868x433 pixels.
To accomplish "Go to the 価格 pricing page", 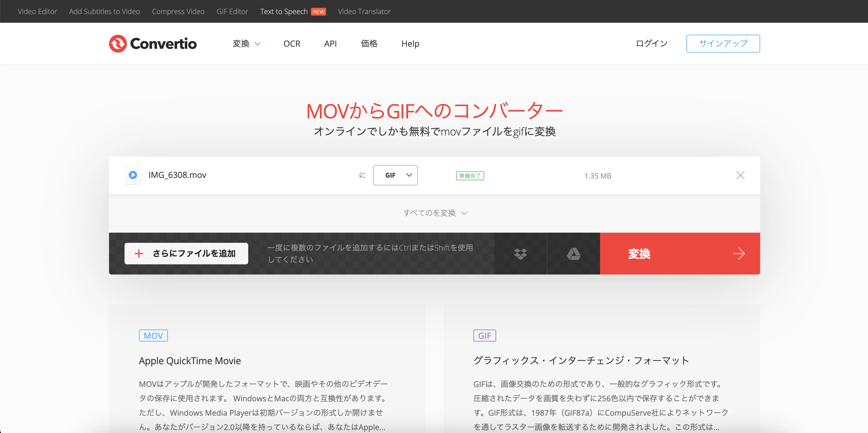I will pyautogui.click(x=369, y=43).
